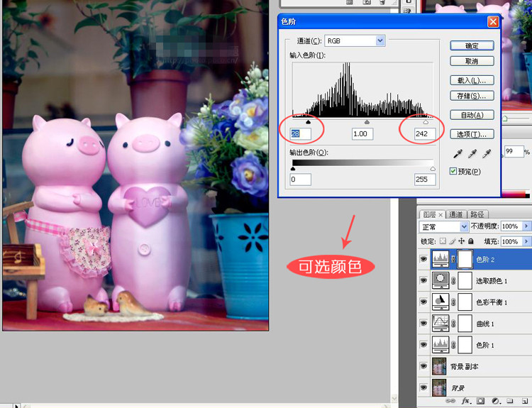Expand the 不透明度 opacity slider arrow
Viewport: 532px width, 408px height.
(526, 226)
